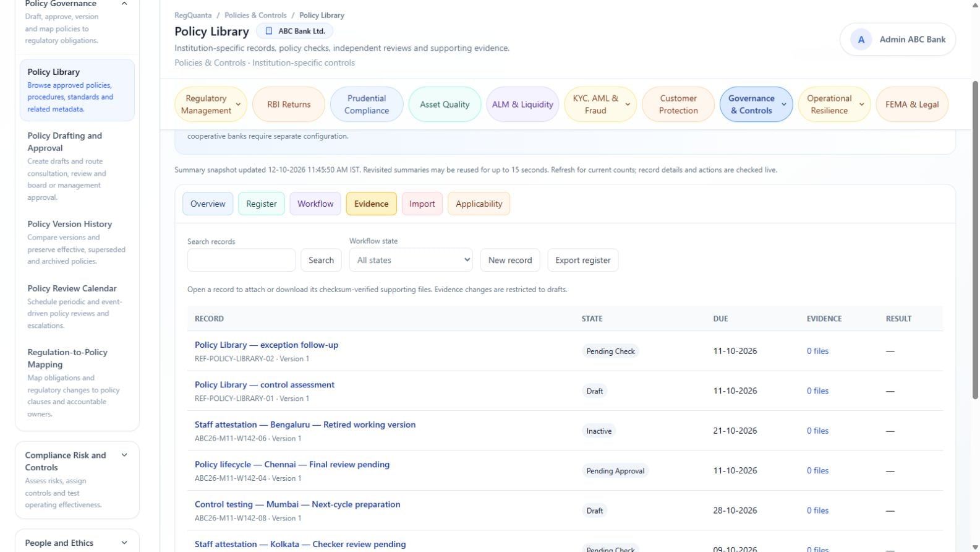980x552 pixels.
Task: Click Export register button
Action: 583,261
